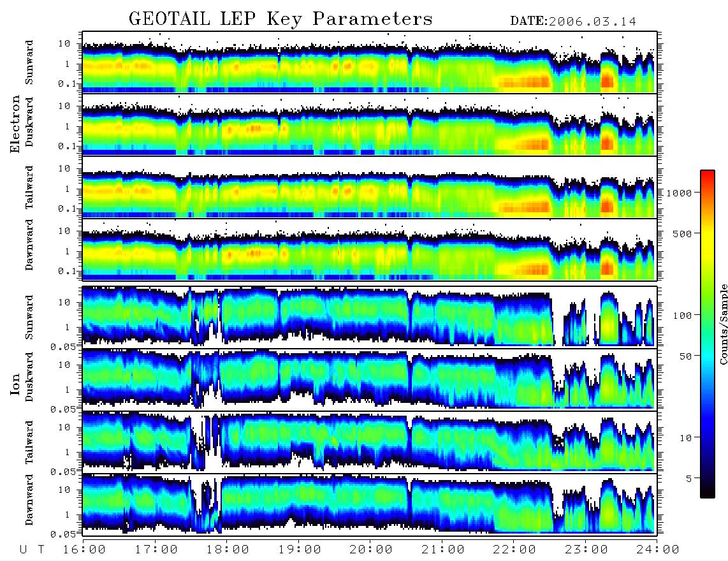Click the '10' tick of Ion Duskward panel
This screenshot has height=561, width=728.
pos(64,365)
